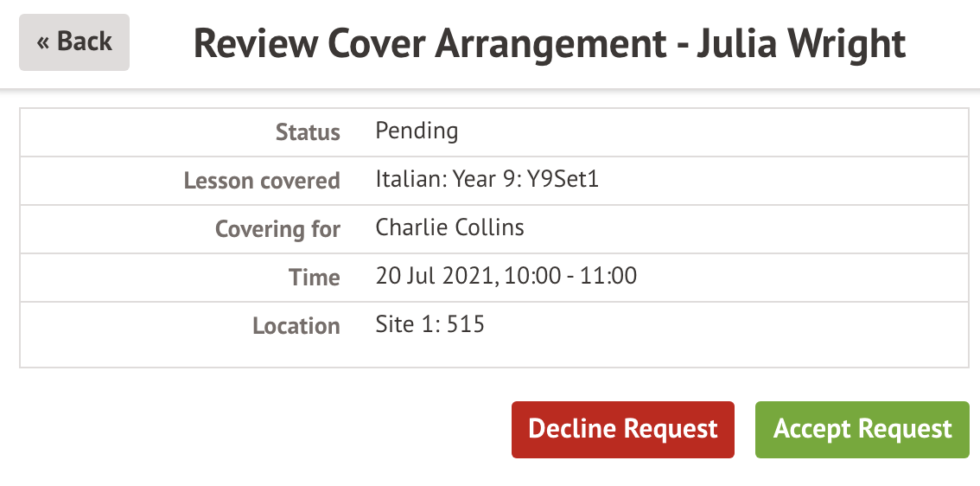Go back using the Back button
Viewport: 980px width, 486px height.
(74, 42)
